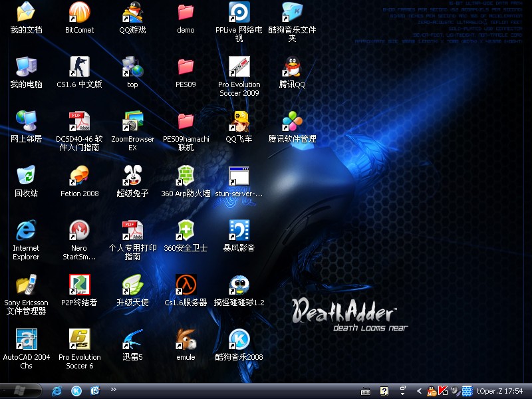
Task: Select the 回收站 recycle bin
Action: (x=26, y=176)
